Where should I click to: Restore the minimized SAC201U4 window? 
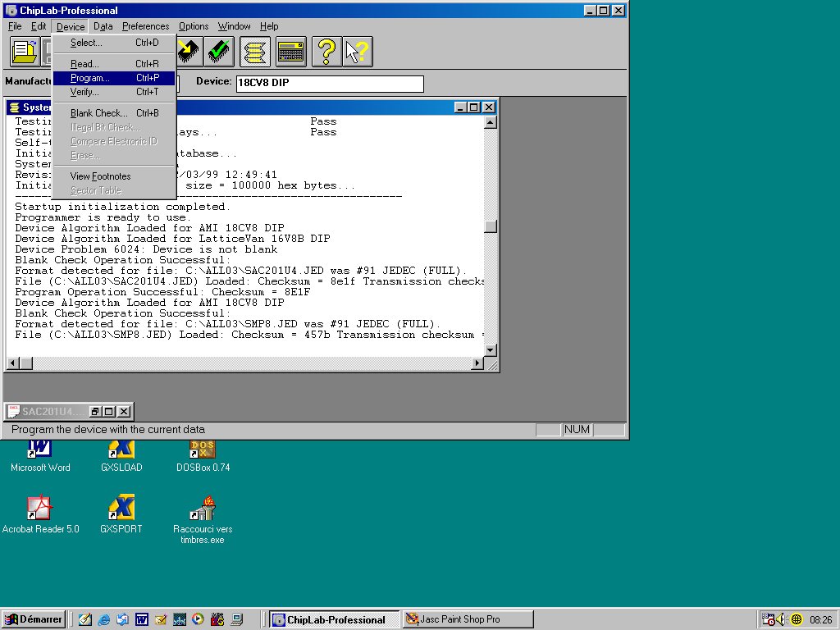coord(95,412)
